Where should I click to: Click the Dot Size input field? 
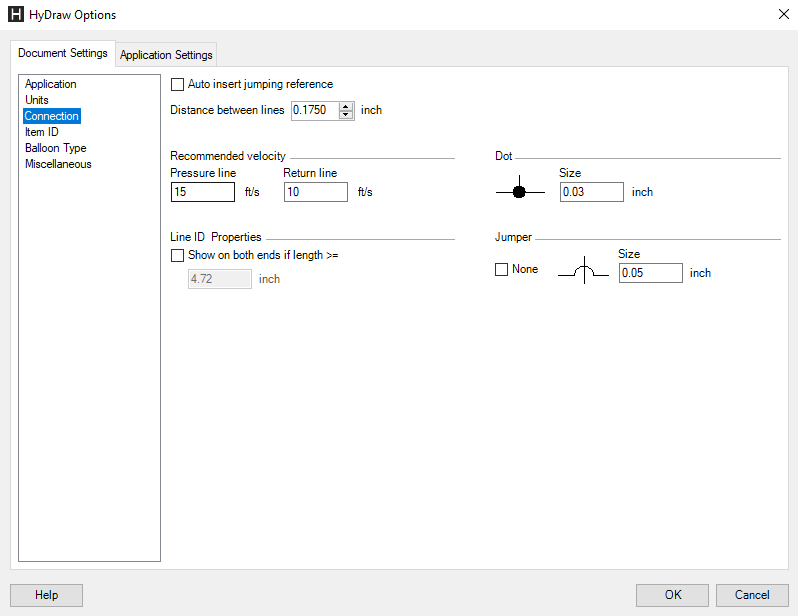click(x=591, y=192)
